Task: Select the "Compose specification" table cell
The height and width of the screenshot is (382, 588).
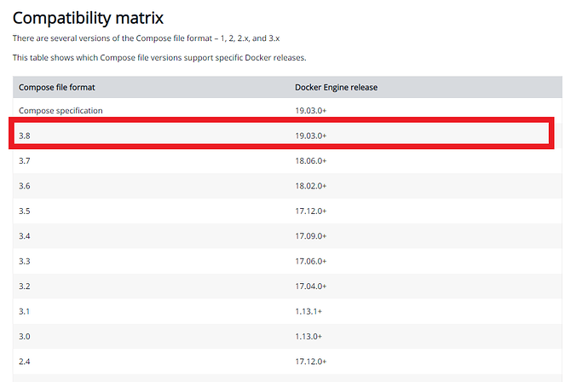Action: point(61,111)
